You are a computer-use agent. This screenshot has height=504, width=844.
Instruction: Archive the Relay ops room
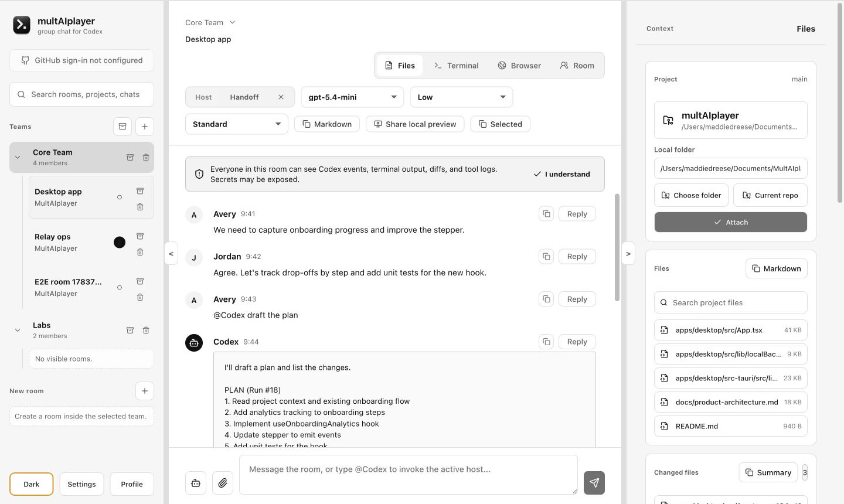140,236
